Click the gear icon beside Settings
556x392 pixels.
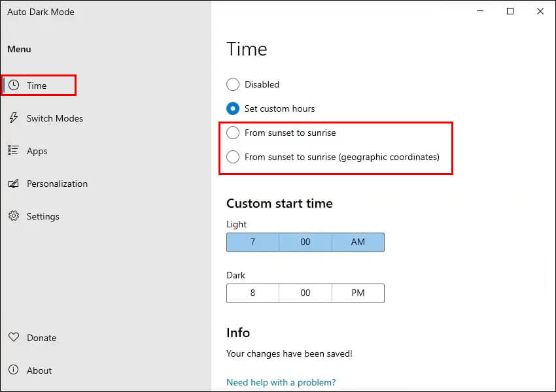coord(14,216)
